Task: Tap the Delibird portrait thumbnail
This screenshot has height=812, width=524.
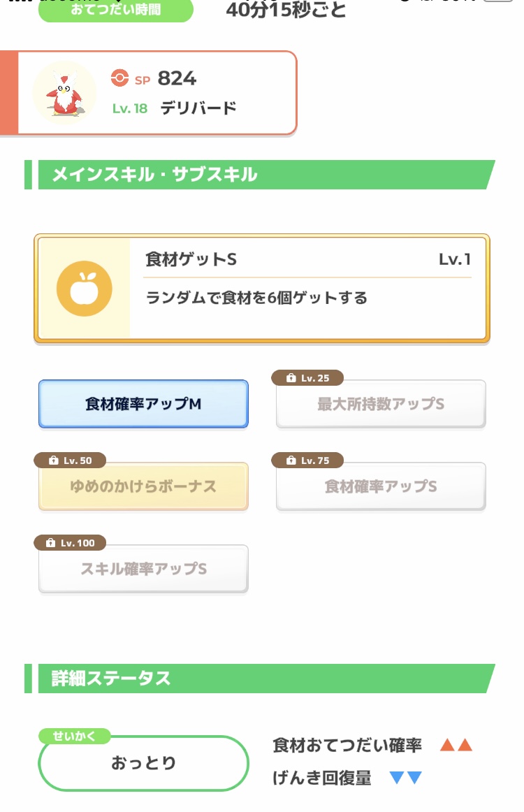Action: pyautogui.click(x=64, y=93)
